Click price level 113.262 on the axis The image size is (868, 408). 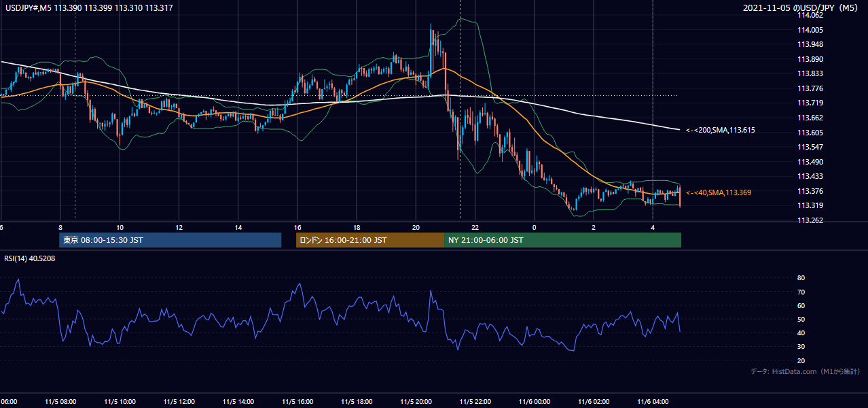(810, 220)
